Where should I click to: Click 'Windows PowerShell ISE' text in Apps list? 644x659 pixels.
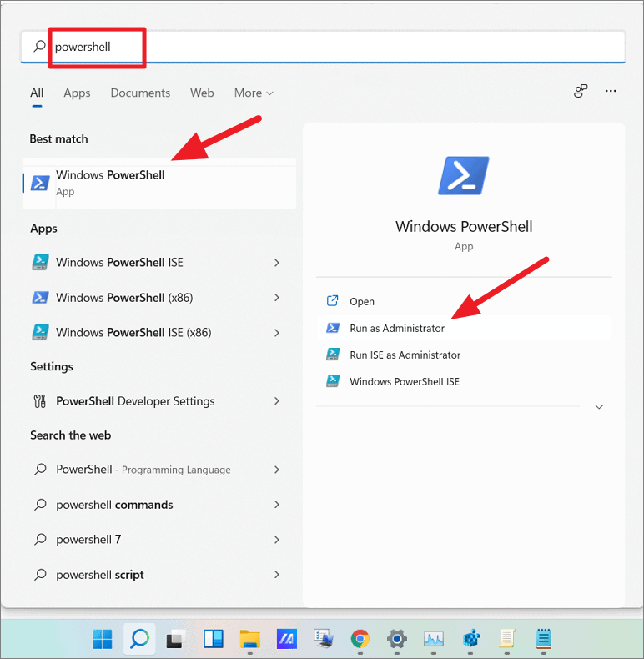pyautogui.click(x=119, y=262)
